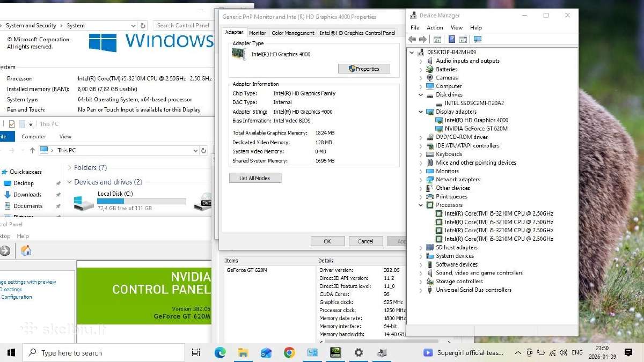Click the taskbar search box
This screenshot has height=362, width=644.
click(x=105, y=352)
